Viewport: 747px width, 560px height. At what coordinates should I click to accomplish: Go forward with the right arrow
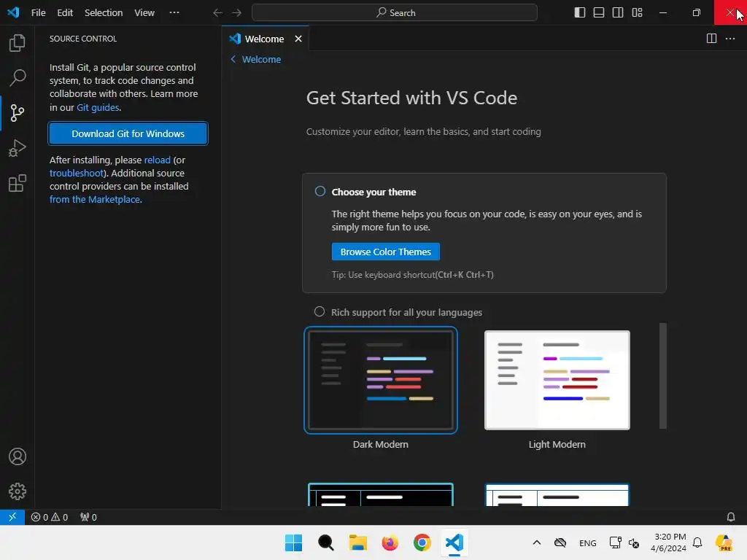tap(237, 13)
